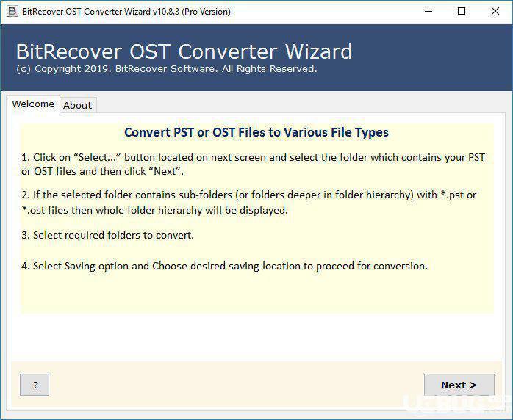Minimize the OST Converter Wizard window
The image size is (513, 420).
pyautogui.click(x=428, y=12)
